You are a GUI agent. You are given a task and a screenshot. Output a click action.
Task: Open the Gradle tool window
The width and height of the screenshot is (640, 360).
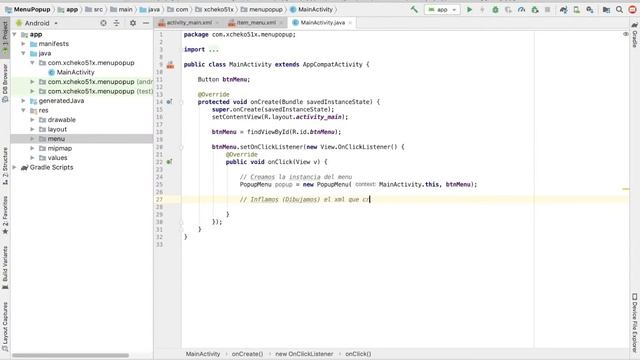[635, 36]
